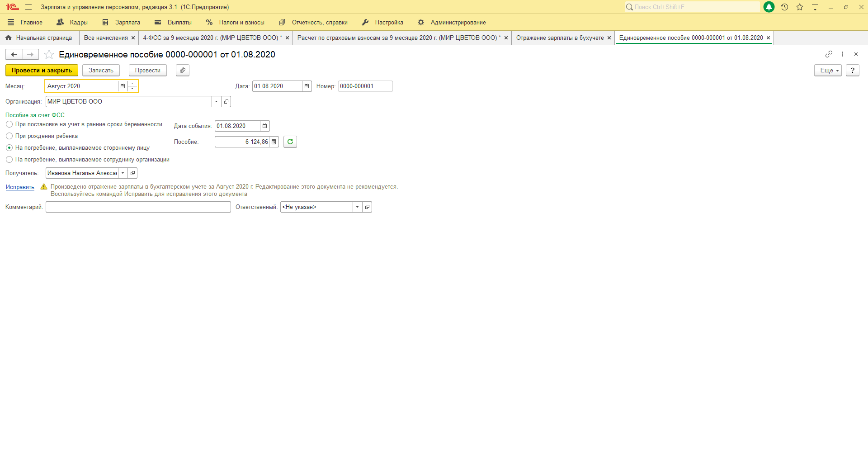Open the Еще dropdown menu

[x=828, y=71]
